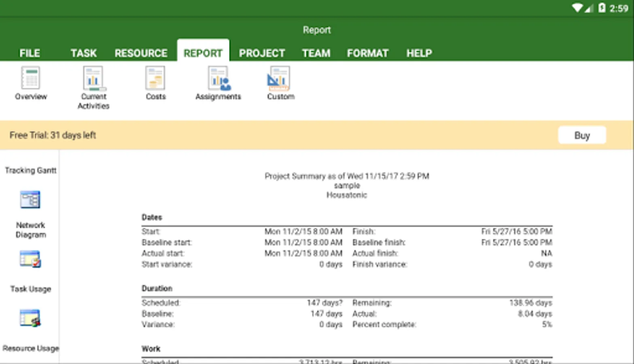
Task: Click the 'Housatonic' text
Action: point(347,195)
